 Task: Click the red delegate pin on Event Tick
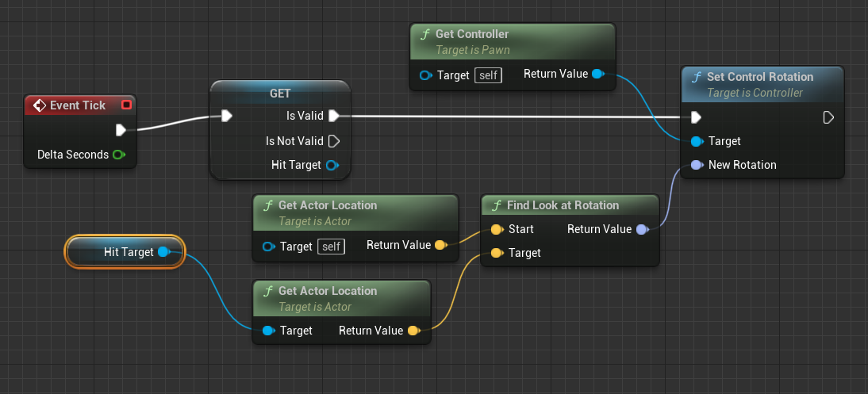click(x=125, y=105)
